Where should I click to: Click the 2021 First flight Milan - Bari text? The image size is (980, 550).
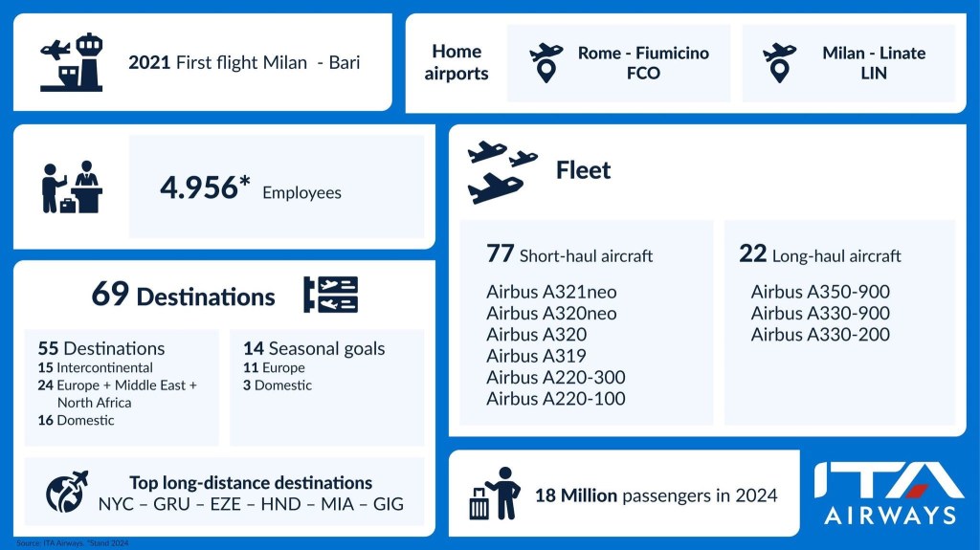point(244,63)
